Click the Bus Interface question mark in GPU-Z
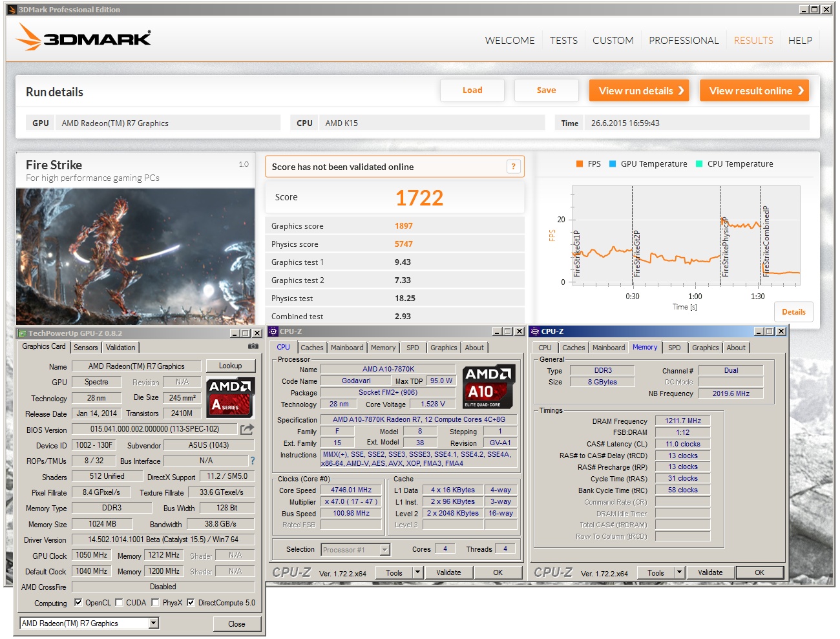 coord(253,461)
